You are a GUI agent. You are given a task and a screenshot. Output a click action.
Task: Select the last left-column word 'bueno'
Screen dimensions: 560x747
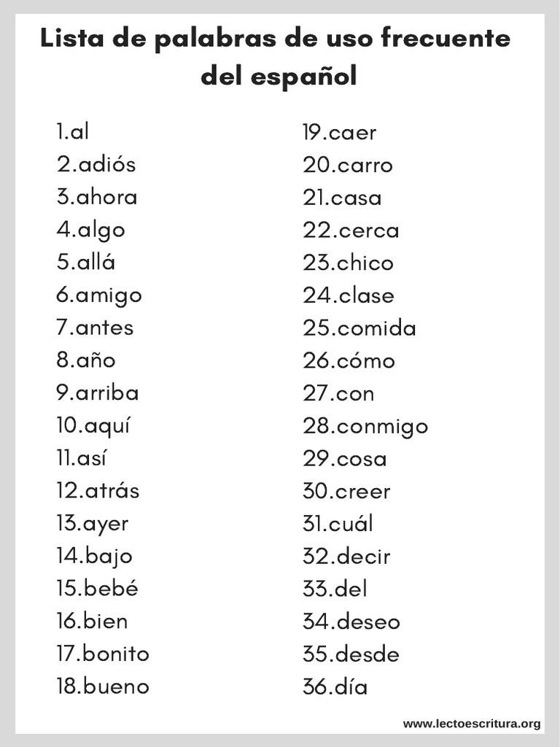pyautogui.click(x=116, y=686)
